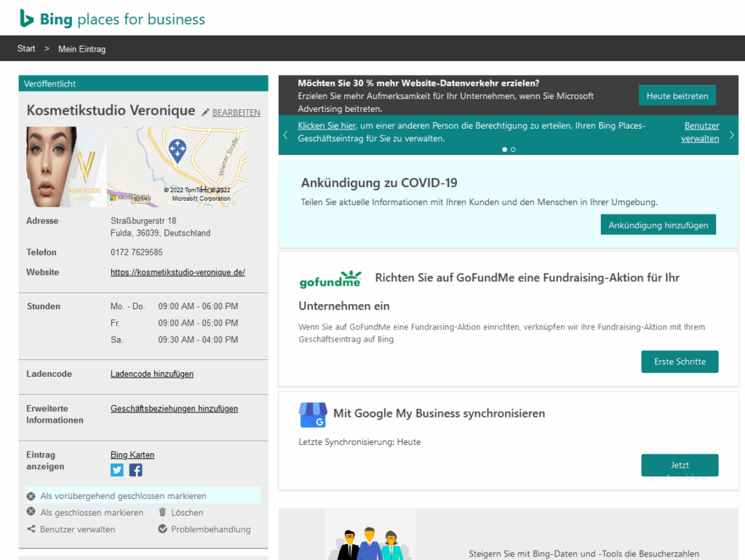This screenshot has width=745, height=560.
Task: Go back using the left carousel chevron
Action: [284, 135]
